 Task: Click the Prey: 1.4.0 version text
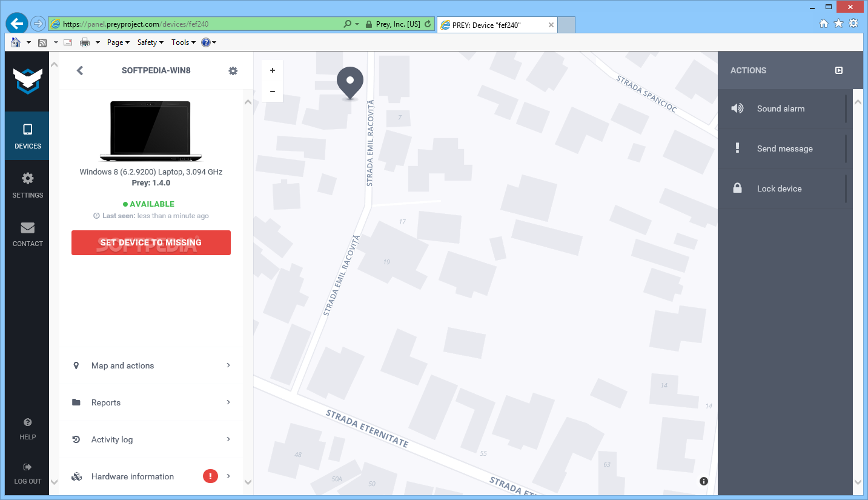[151, 182]
